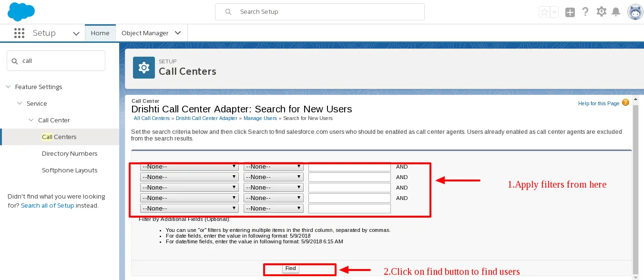
Task: Open the last filter row's operator dropdown
Action: [274, 208]
